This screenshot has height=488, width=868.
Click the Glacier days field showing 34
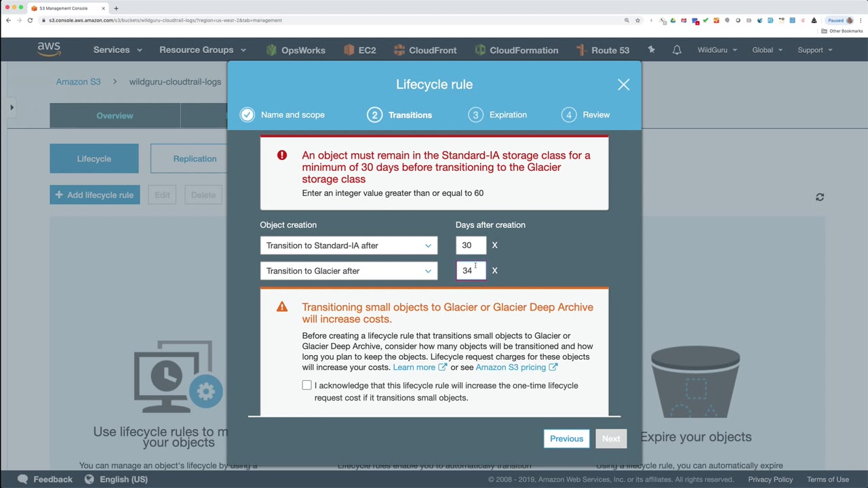click(x=471, y=270)
